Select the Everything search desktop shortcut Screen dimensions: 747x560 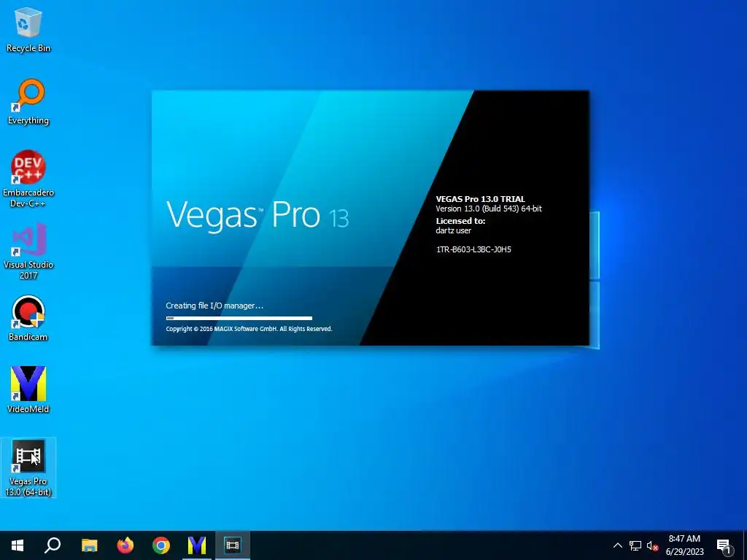(x=28, y=102)
